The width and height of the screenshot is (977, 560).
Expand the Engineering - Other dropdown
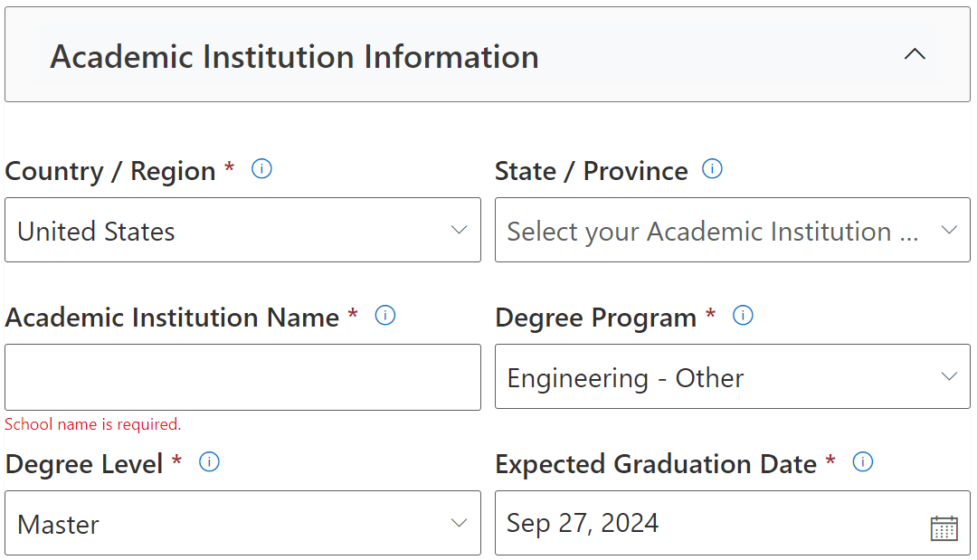coord(732,376)
